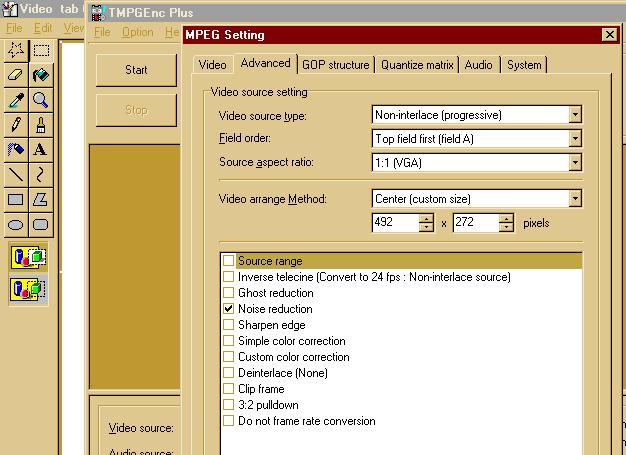Open the System tab in MPEG Setting

pos(524,65)
